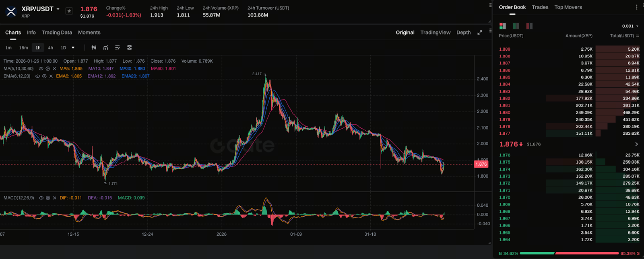Show both bids and asks order book view
This screenshot has height=259, width=644.
click(x=503, y=26)
